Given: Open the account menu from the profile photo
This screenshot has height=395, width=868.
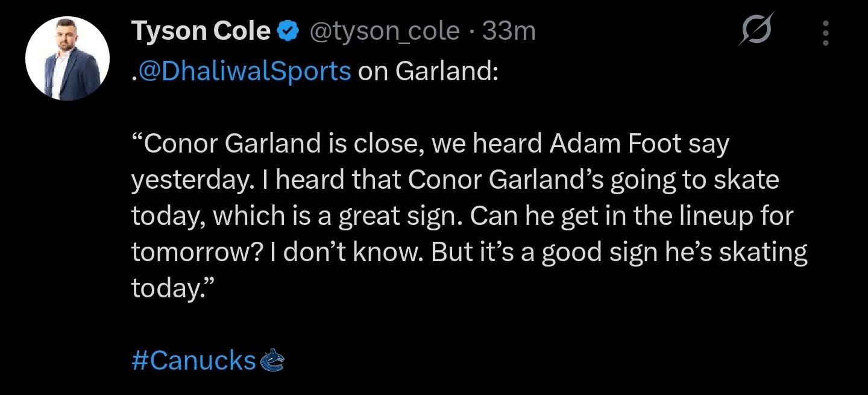Looking at the screenshot, I should point(68,54).
